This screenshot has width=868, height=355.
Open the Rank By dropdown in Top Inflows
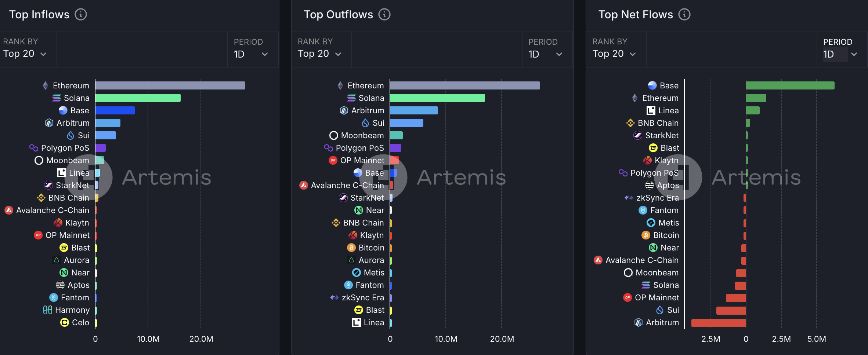pyautogui.click(x=25, y=54)
